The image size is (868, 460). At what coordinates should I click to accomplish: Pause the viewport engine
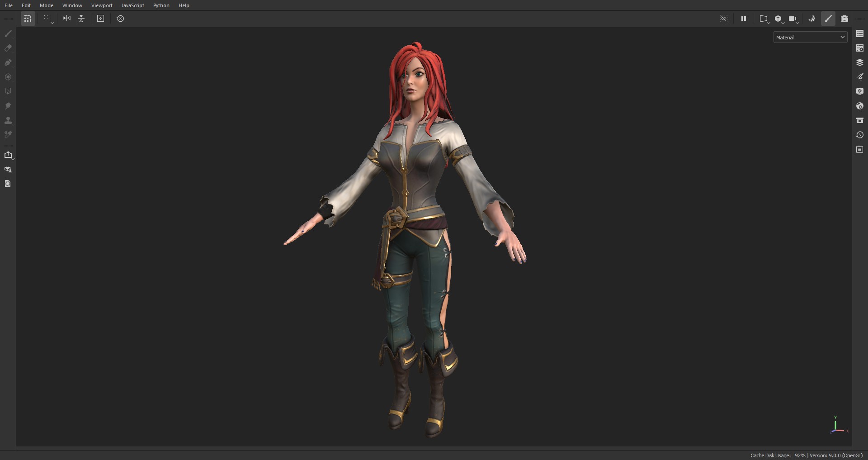744,19
